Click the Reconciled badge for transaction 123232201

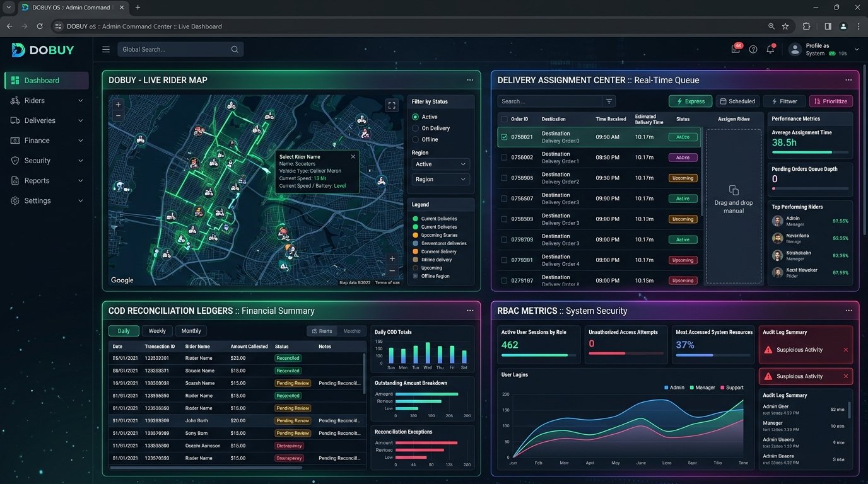(288, 358)
